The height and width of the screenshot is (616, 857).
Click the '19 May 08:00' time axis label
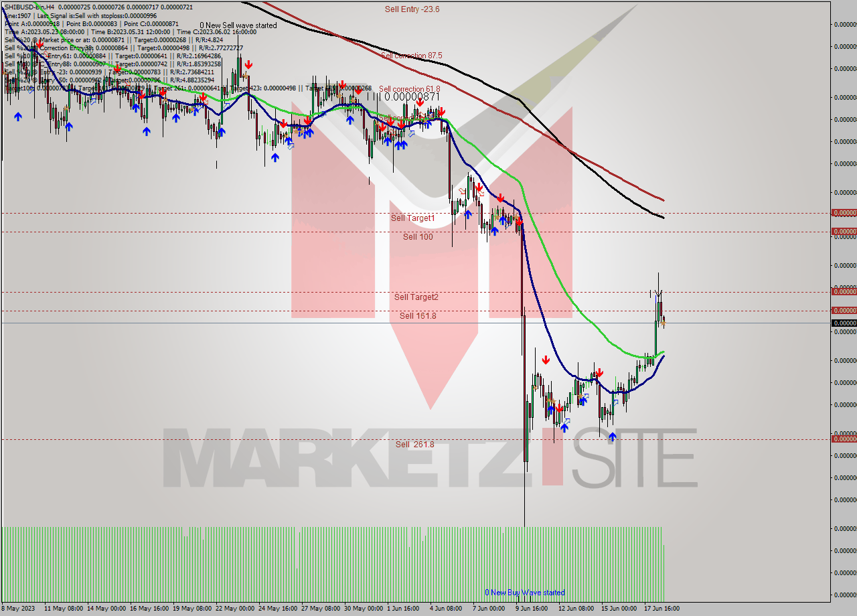pos(192,609)
